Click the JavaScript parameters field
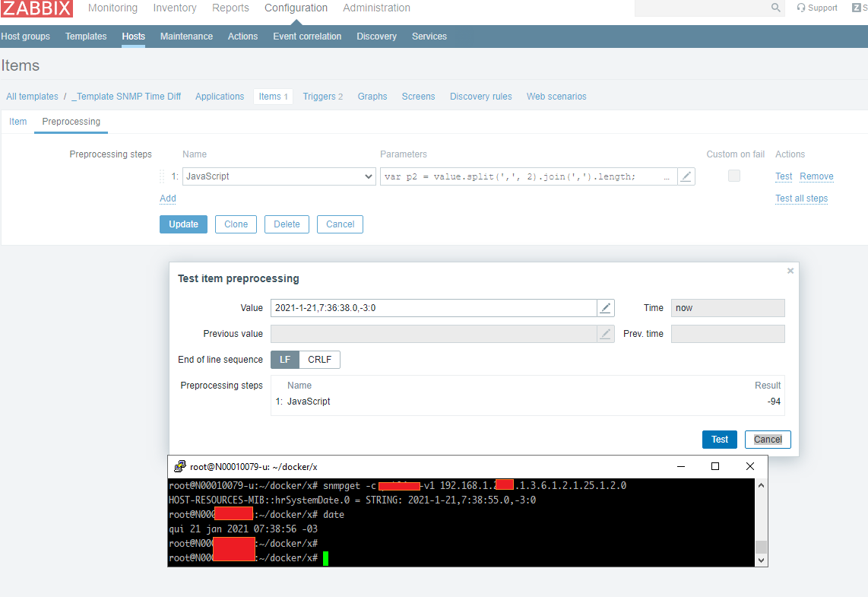 pos(529,176)
